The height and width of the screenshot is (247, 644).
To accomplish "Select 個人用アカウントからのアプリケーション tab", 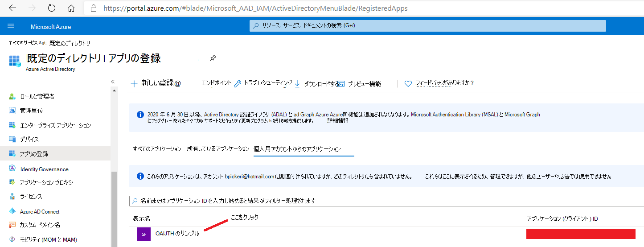I will point(297,149).
